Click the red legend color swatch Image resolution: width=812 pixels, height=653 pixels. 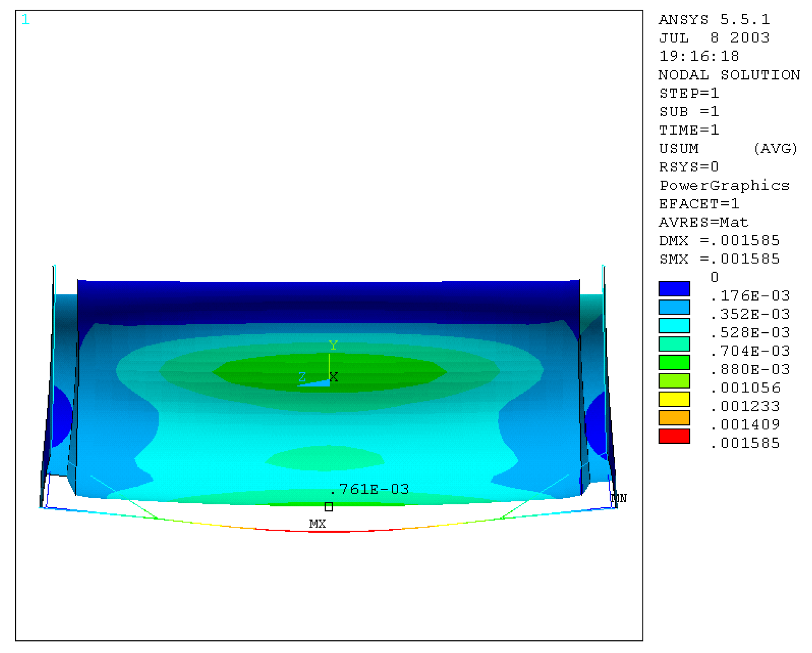click(x=674, y=436)
